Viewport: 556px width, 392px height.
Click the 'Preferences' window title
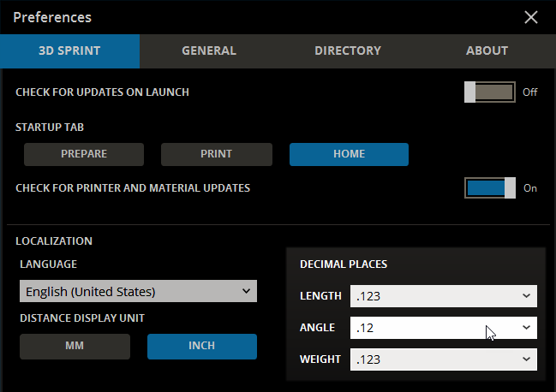coord(52,17)
